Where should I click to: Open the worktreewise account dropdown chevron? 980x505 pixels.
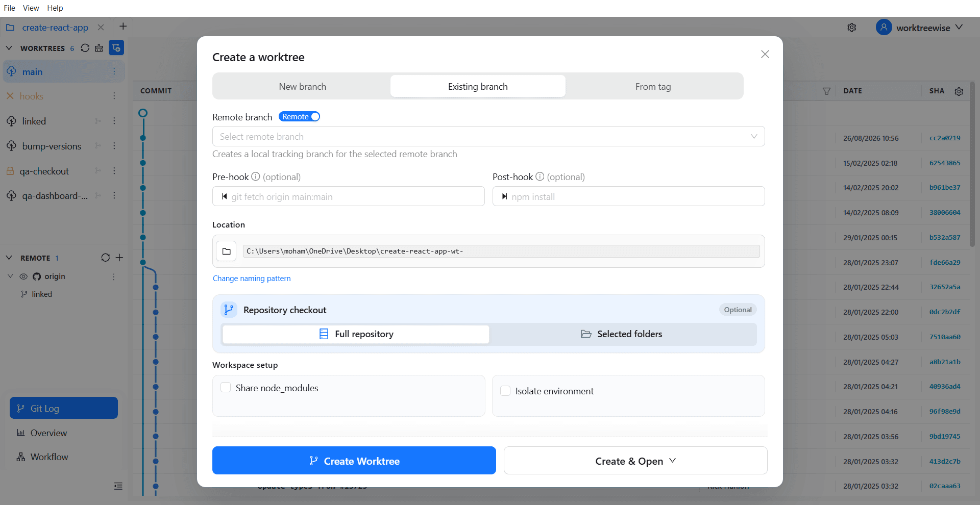tap(959, 27)
